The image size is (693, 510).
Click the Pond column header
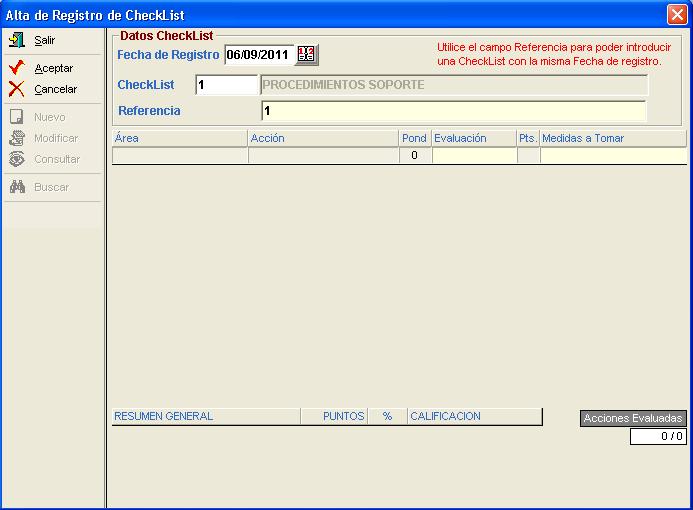point(415,138)
